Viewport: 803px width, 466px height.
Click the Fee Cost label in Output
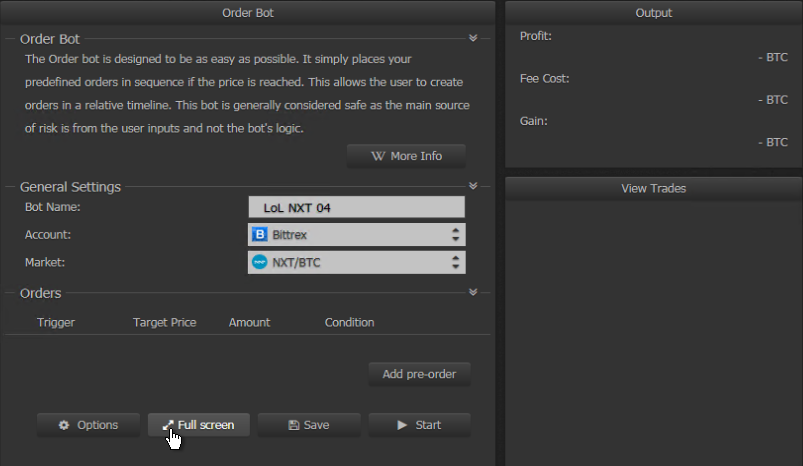pyautogui.click(x=544, y=79)
